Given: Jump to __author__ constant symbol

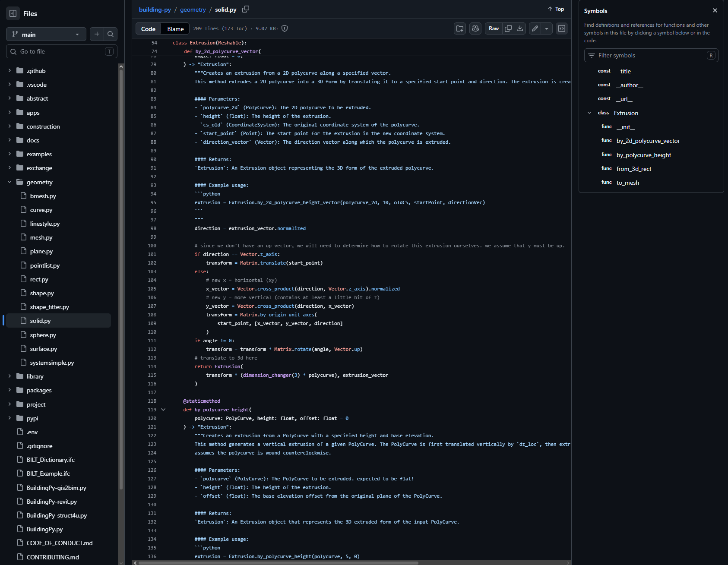Looking at the screenshot, I should coord(629,85).
